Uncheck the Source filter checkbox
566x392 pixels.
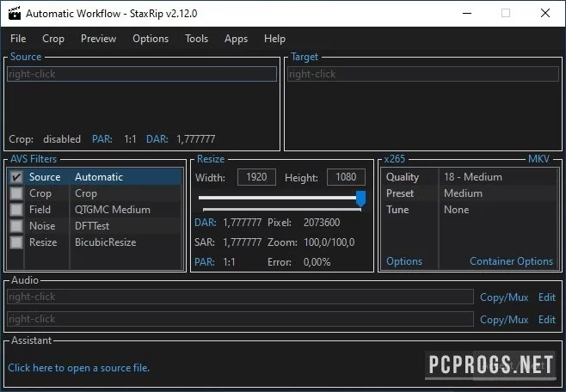(x=15, y=177)
